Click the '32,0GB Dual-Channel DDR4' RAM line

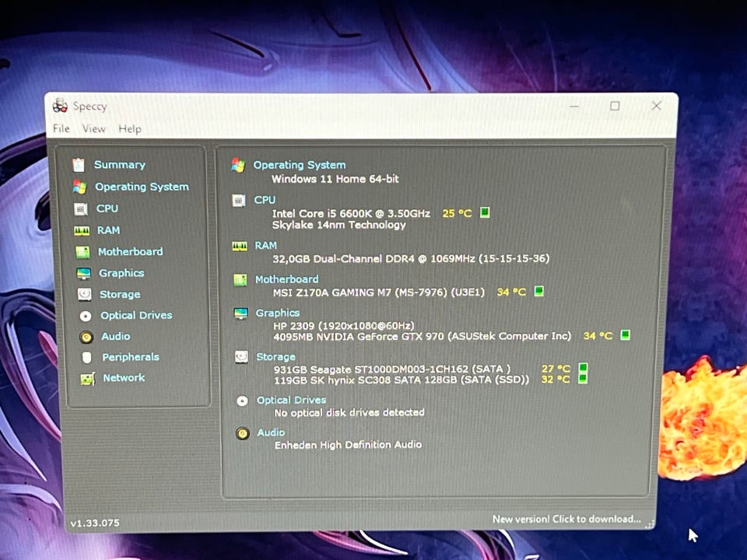pyautogui.click(x=411, y=258)
